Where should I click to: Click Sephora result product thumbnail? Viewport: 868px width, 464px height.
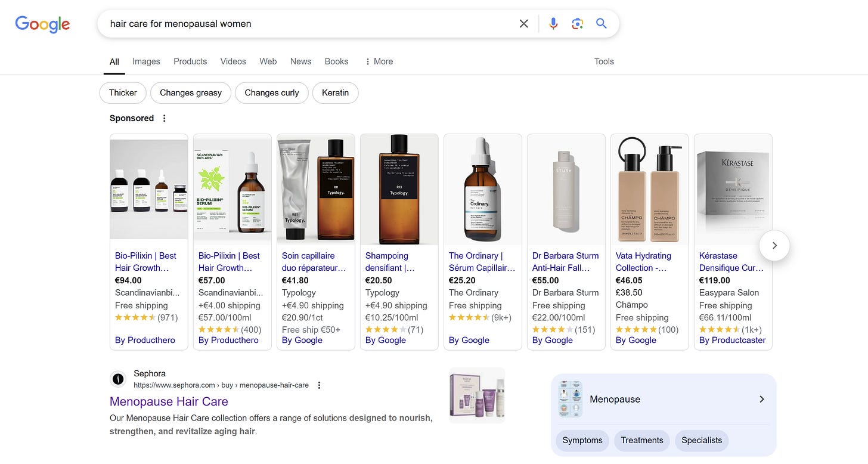click(477, 395)
